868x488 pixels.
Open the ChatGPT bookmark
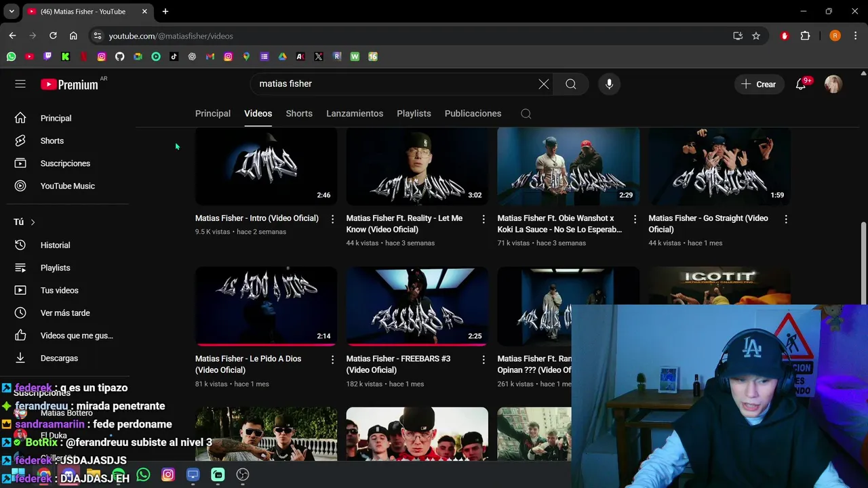(192, 57)
